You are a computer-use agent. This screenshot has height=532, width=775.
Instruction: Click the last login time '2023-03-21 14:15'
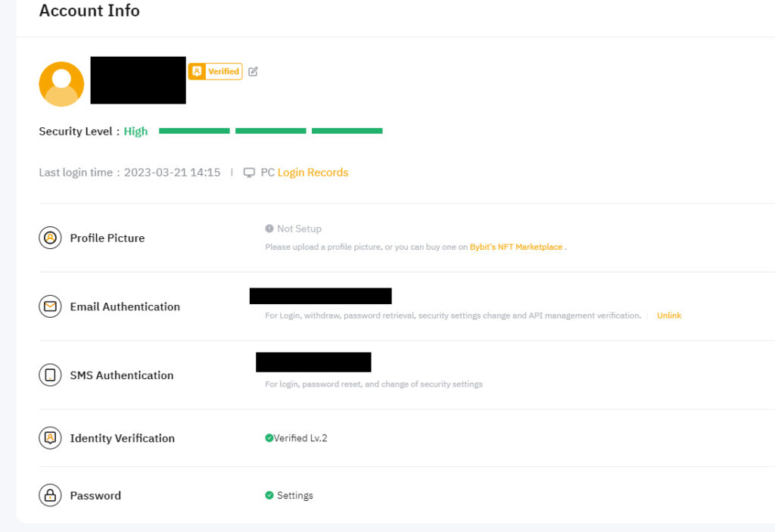172,173
